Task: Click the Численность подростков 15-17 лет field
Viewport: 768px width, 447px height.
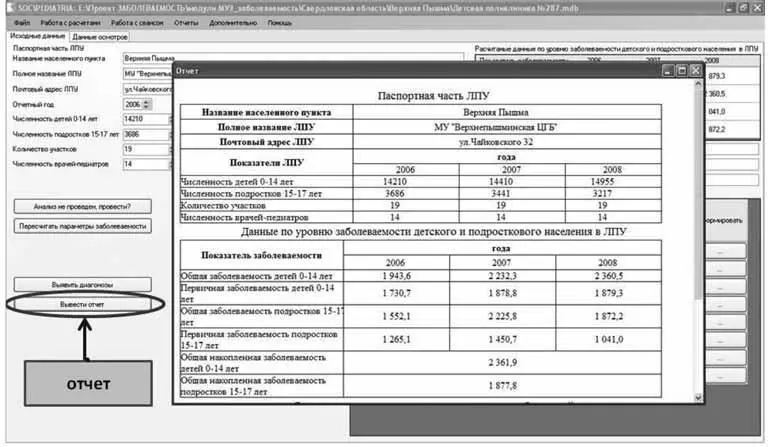Action: pos(146,134)
